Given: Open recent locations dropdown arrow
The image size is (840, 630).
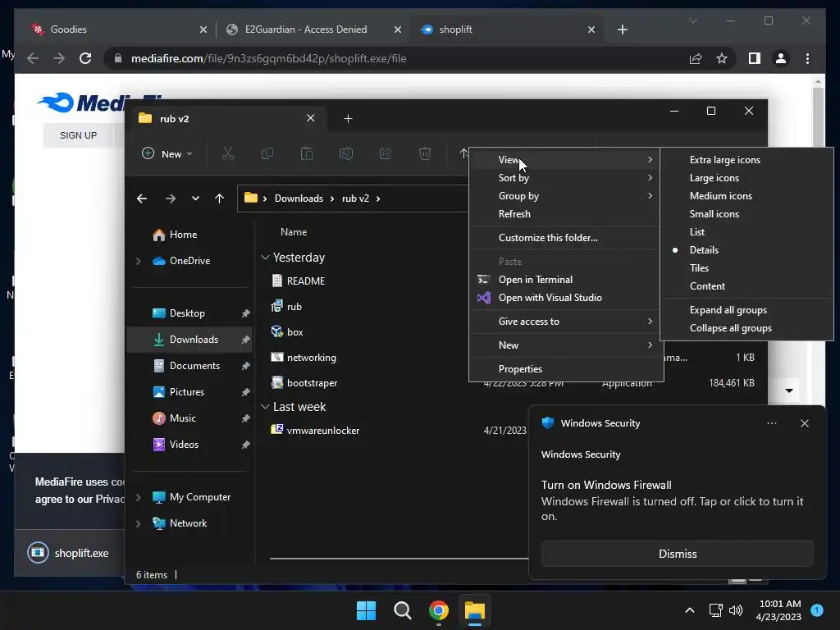Looking at the screenshot, I should click(x=195, y=199).
